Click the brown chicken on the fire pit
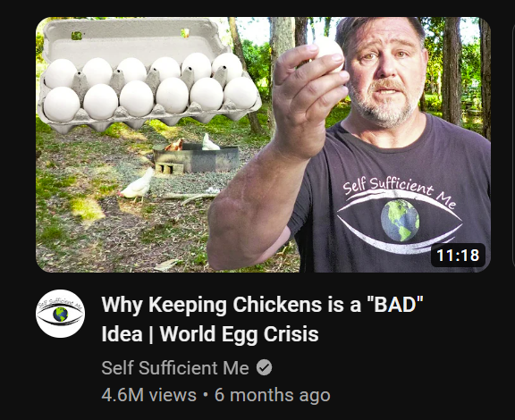The width and height of the screenshot is (515, 420). 174,145
